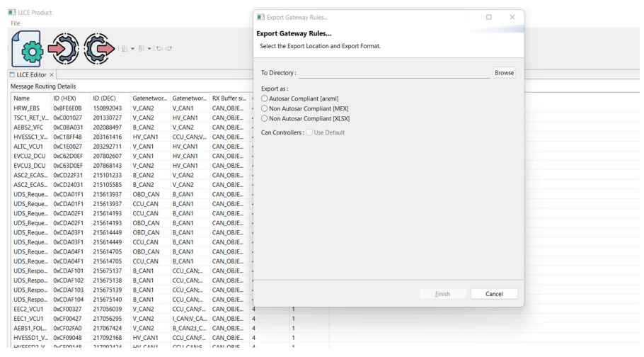
Task: Click decimal ID 217092168 cell
Action: point(107,338)
